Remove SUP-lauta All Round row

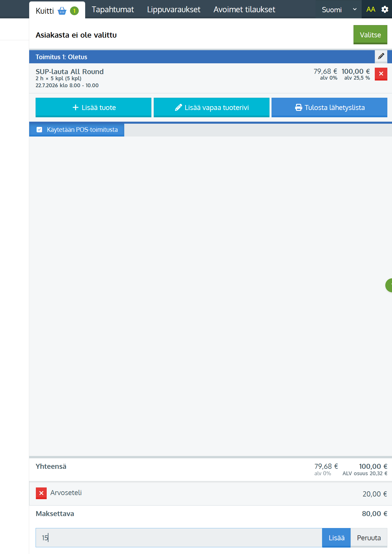381,74
